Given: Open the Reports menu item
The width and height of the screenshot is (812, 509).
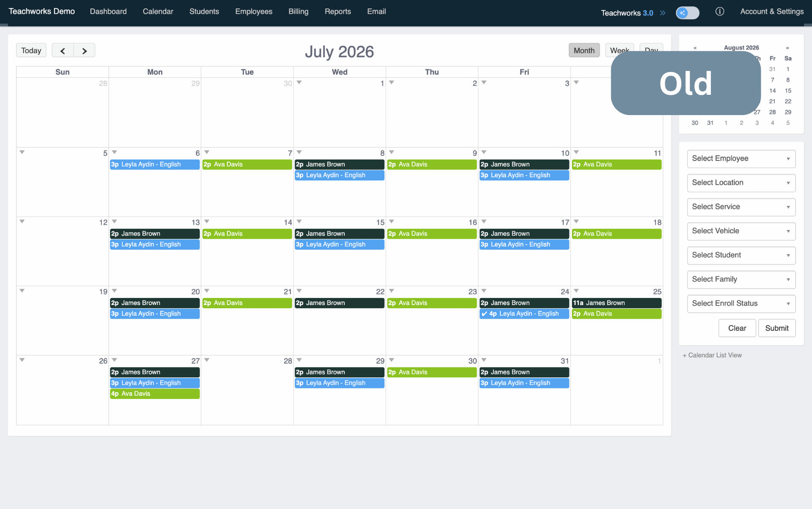Looking at the screenshot, I should 338,11.
